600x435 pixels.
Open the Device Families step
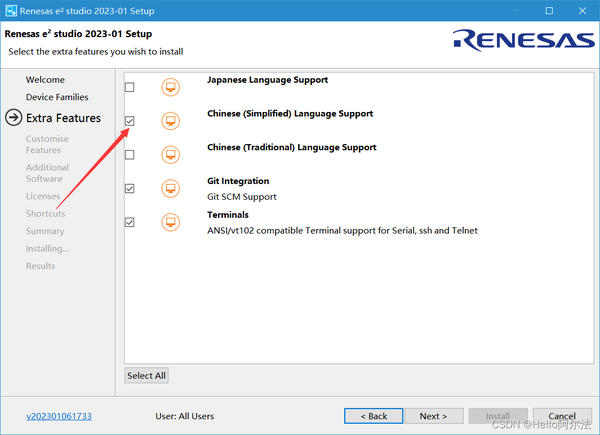[x=57, y=97]
